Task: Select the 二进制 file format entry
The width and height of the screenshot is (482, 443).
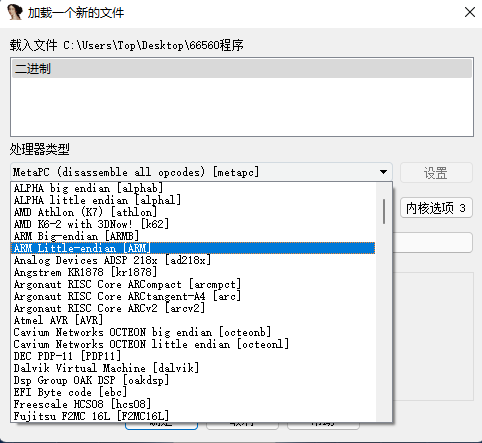Action: 242,69
